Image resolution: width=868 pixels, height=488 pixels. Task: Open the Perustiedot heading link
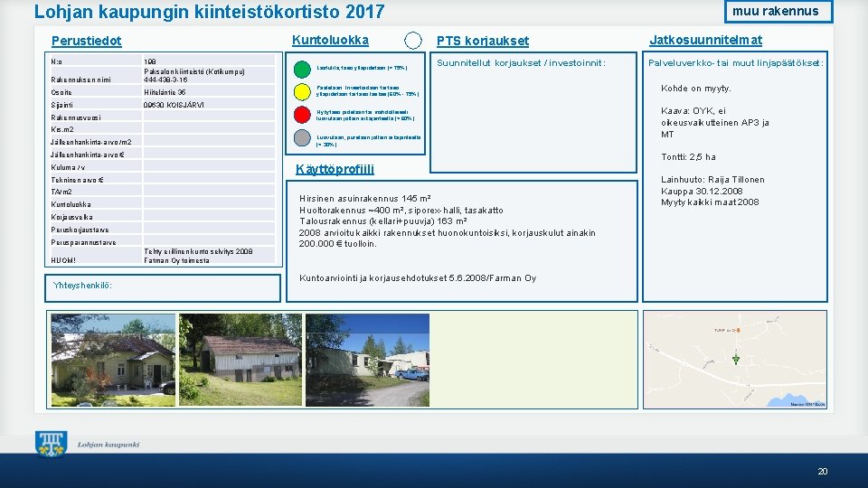(87, 41)
